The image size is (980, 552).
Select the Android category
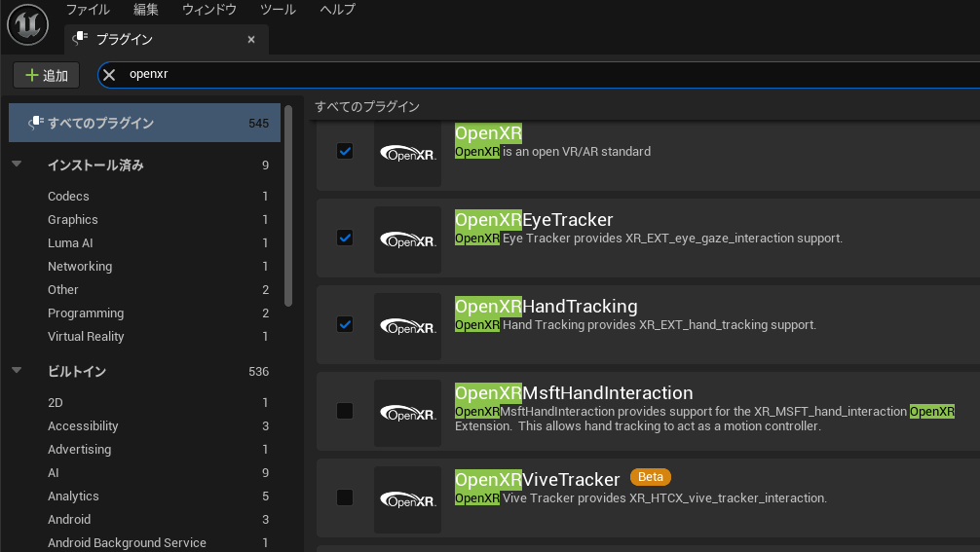click(x=144, y=520)
